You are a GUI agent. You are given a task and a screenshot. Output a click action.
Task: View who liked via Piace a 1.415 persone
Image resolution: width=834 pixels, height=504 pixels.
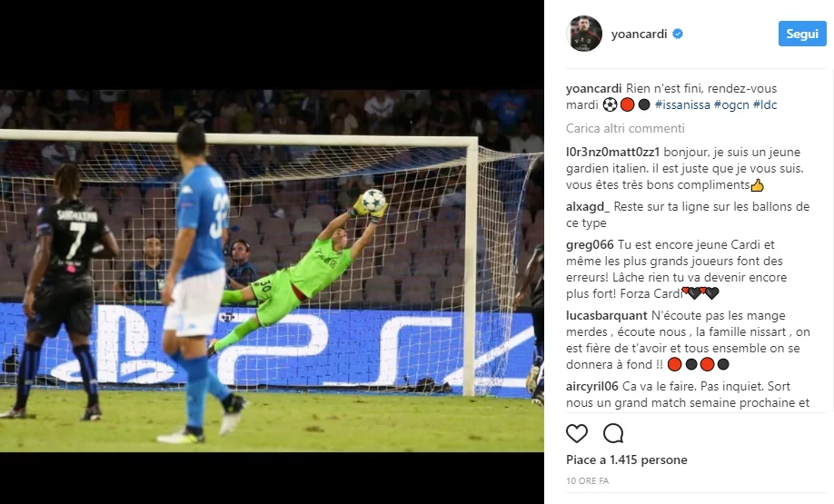click(627, 460)
